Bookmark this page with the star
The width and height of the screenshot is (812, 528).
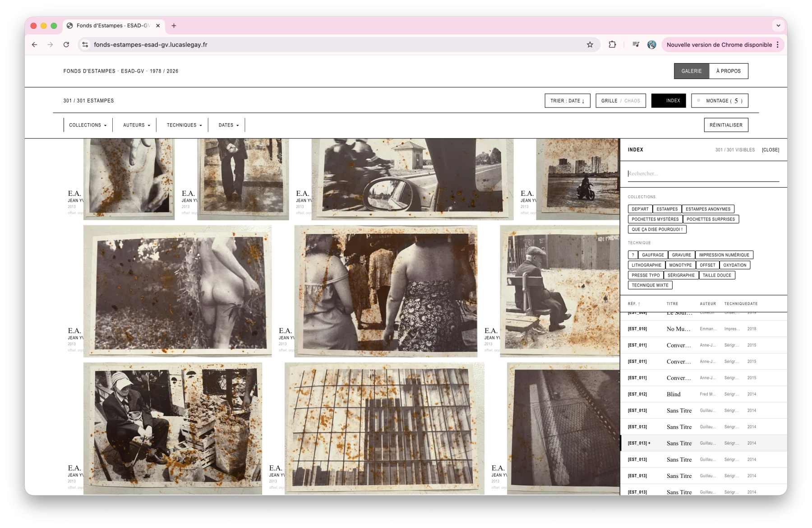590,45
